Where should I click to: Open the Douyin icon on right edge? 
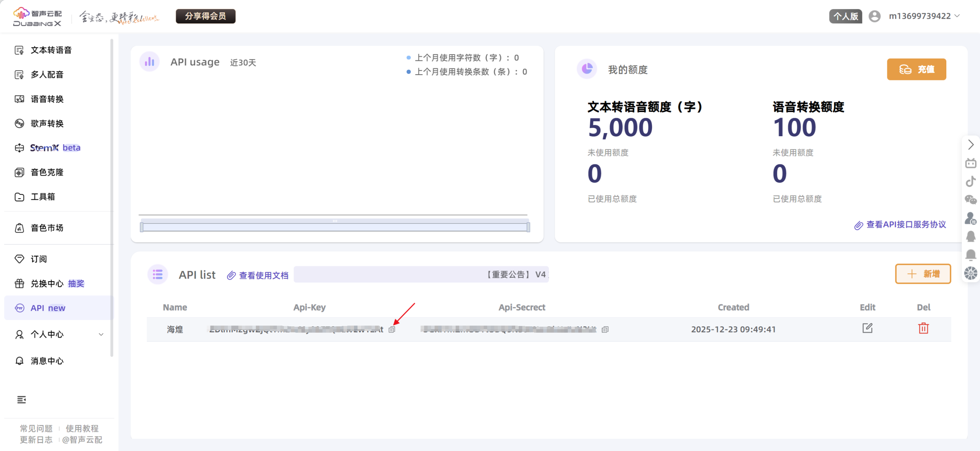pyautogui.click(x=971, y=181)
